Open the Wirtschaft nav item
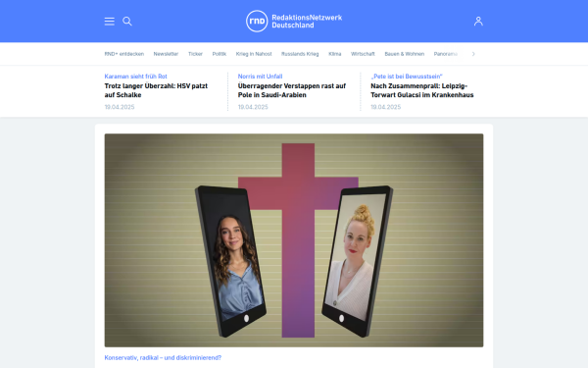 (x=363, y=54)
